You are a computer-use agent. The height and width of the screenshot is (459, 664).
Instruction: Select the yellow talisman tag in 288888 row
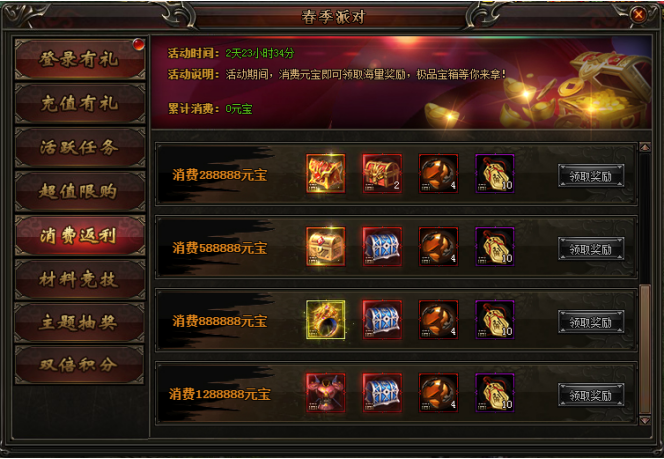[x=495, y=174]
